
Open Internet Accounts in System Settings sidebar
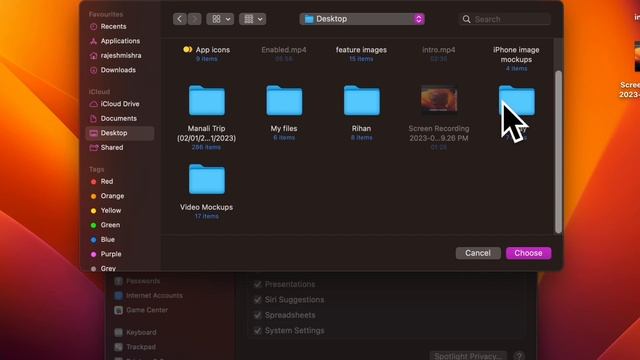click(x=149, y=296)
